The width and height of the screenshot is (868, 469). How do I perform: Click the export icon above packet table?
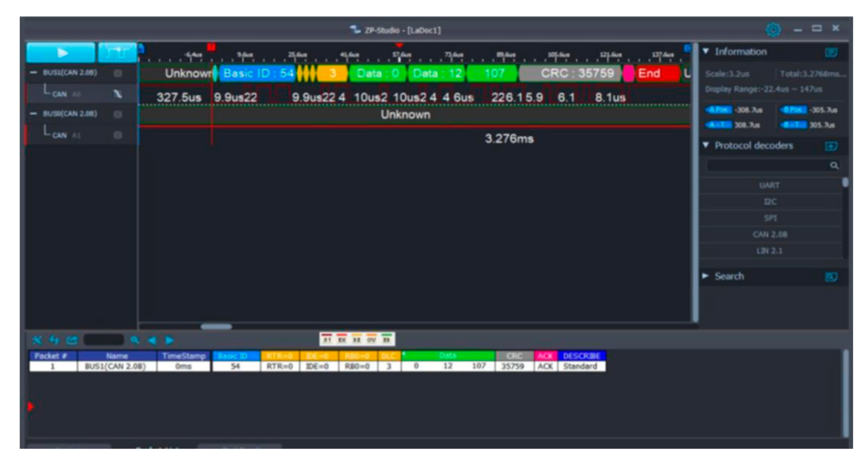72,340
